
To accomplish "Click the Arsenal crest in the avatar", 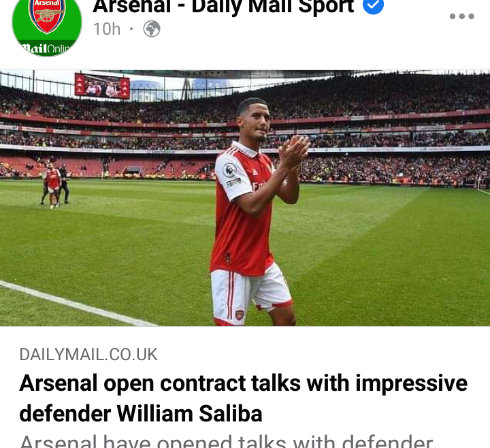I will pyautogui.click(x=47, y=15).
